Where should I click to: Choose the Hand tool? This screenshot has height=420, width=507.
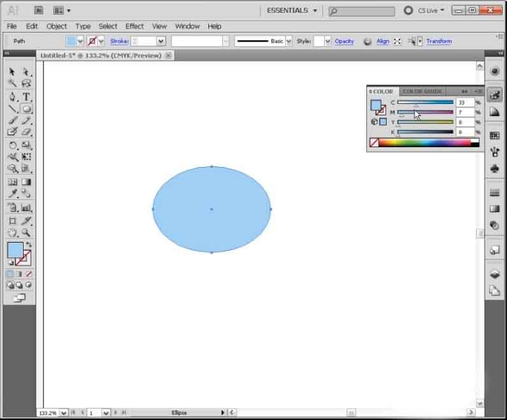coord(12,233)
